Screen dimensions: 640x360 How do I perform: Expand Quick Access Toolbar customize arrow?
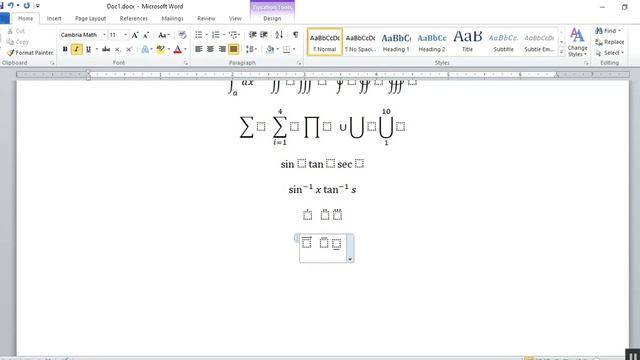(38, 6)
